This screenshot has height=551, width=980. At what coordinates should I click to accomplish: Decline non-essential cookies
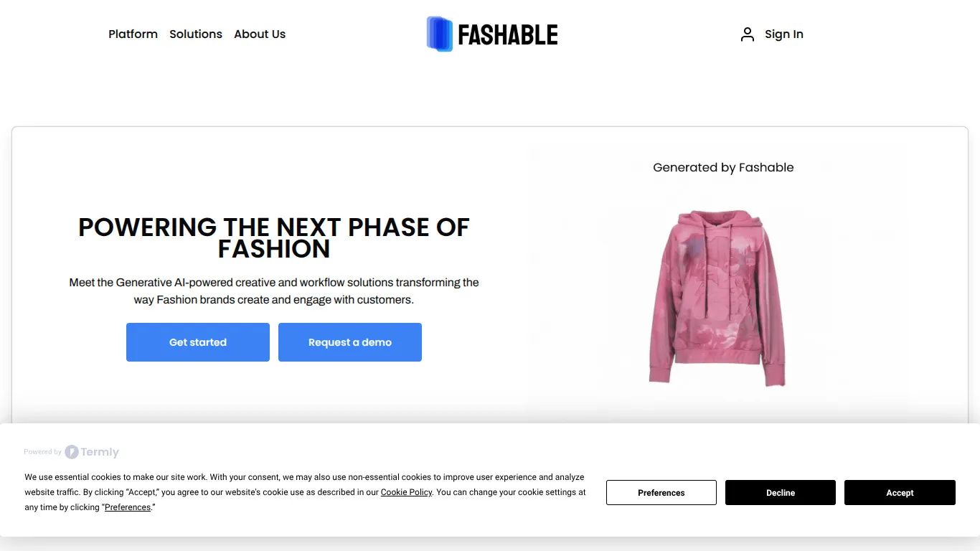[x=780, y=493]
